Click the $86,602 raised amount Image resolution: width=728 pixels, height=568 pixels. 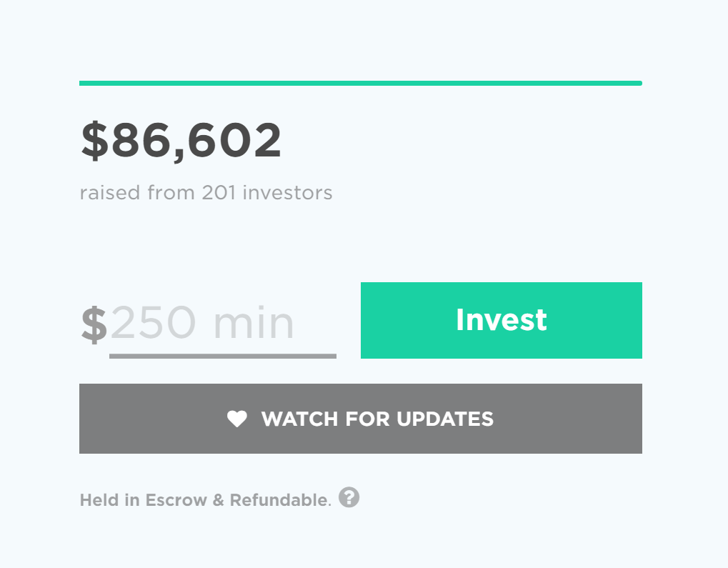tap(181, 141)
